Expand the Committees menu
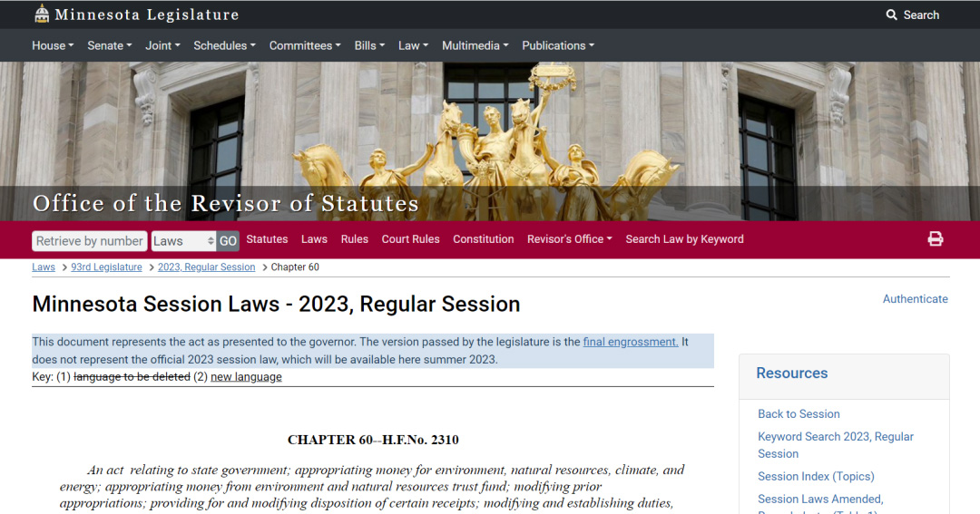 tap(305, 45)
